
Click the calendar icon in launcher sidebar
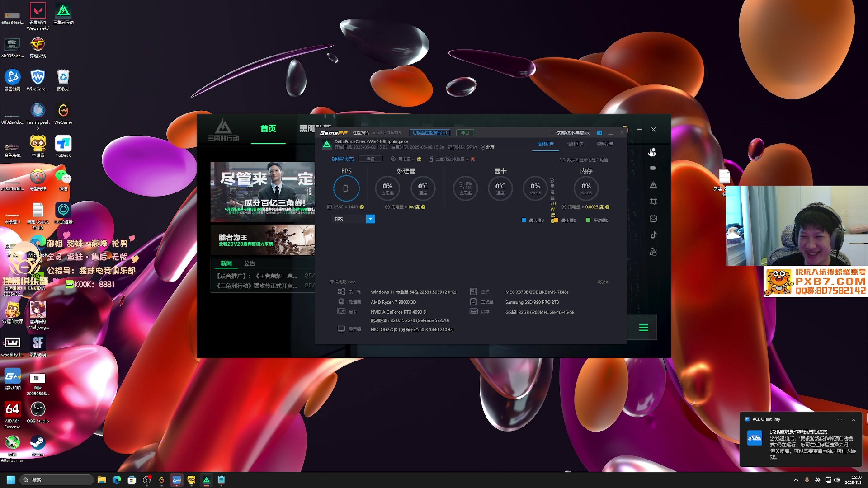(x=653, y=219)
